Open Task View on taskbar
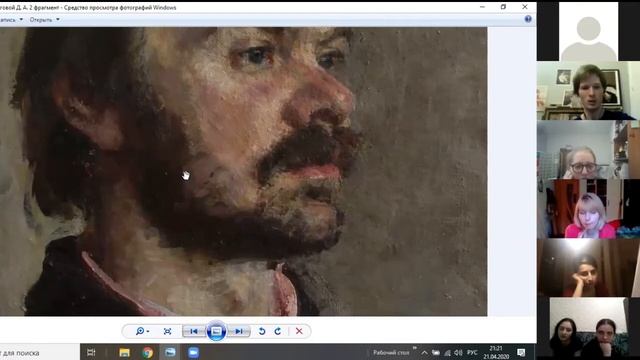The image size is (640, 360). point(91,352)
